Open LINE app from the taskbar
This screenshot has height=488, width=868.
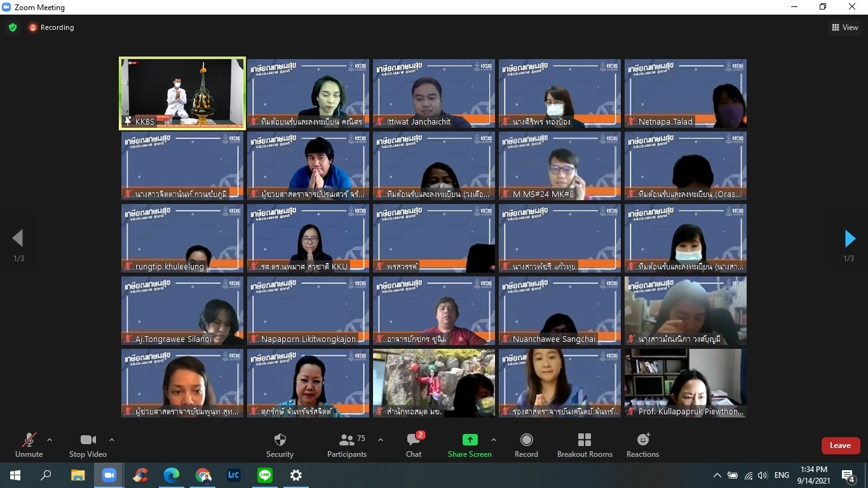click(265, 475)
